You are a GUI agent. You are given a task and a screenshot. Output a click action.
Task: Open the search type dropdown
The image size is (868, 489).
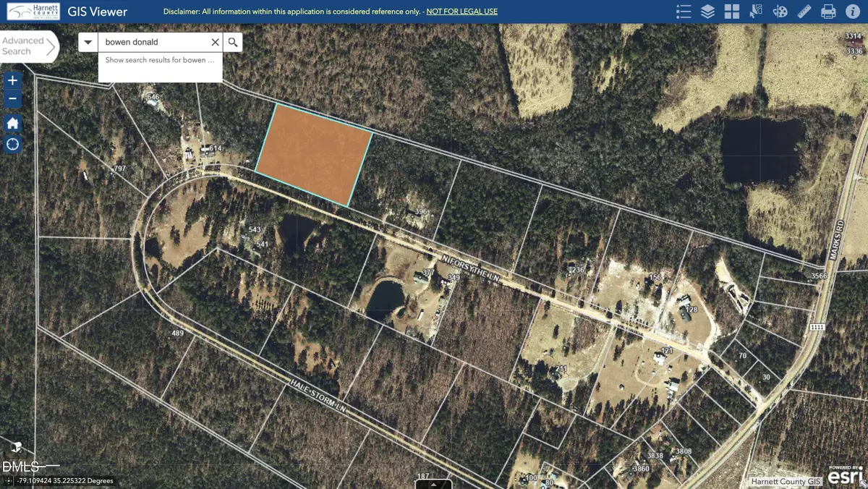click(x=88, y=42)
